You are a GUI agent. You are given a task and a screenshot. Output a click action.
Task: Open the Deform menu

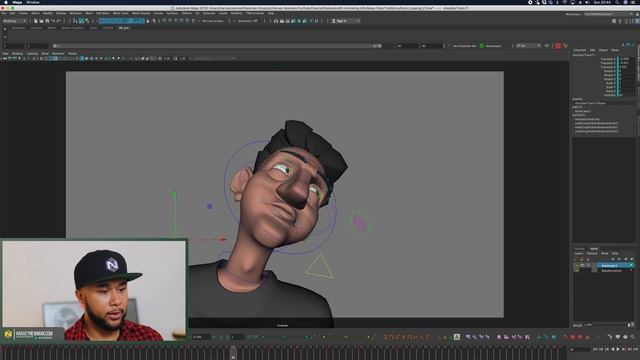pyautogui.click(x=187, y=13)
